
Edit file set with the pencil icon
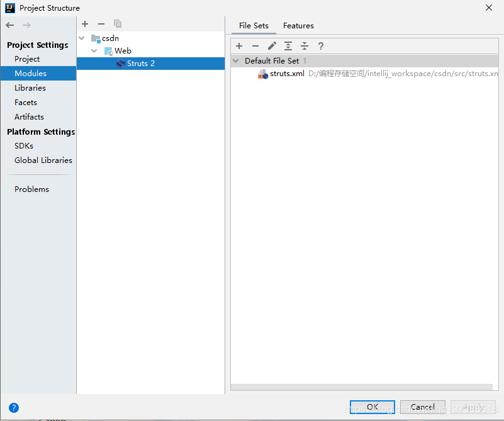272,46
